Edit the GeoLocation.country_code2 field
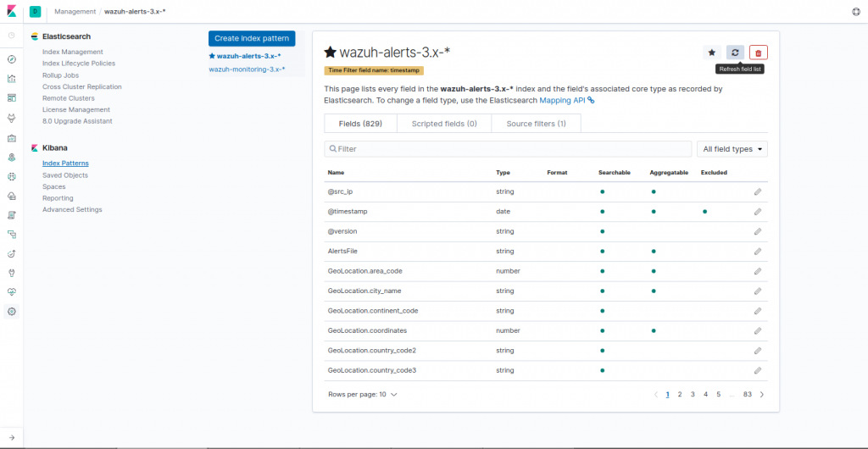The width and height of the screenshot is (868, 449). (758, 351)
